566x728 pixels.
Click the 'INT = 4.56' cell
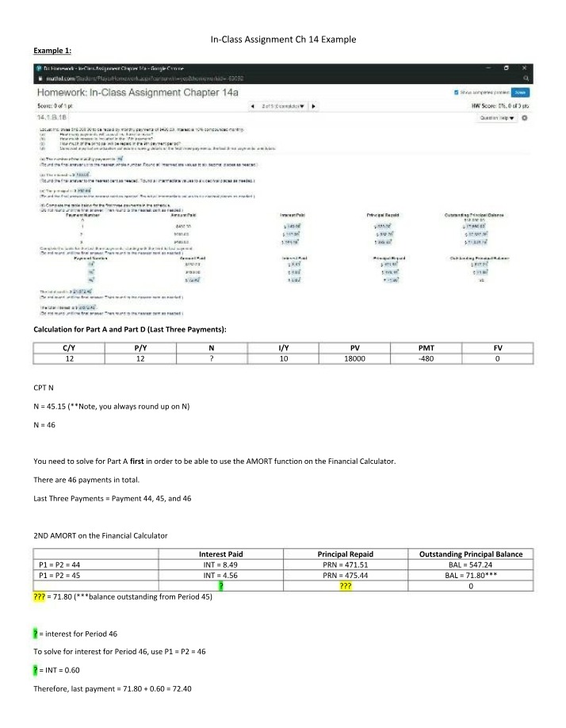[x=221, y=575]
